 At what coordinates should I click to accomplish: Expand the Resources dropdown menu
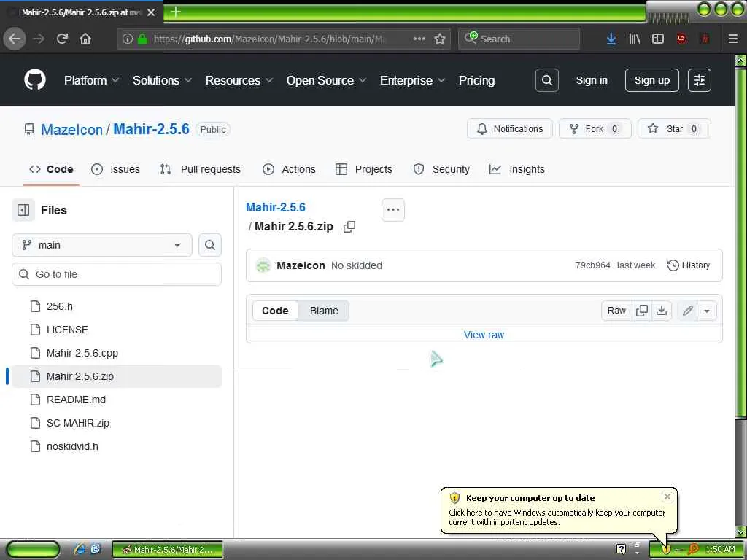[239, 80]
